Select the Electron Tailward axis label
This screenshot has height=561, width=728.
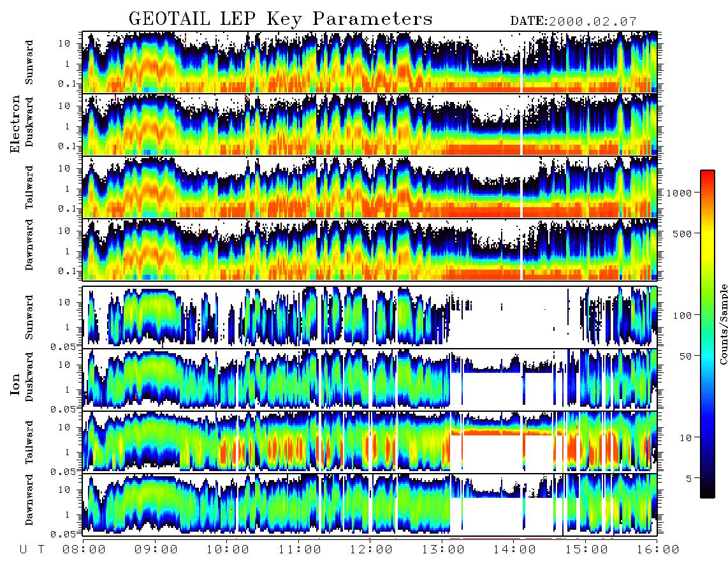click(29, 187)
